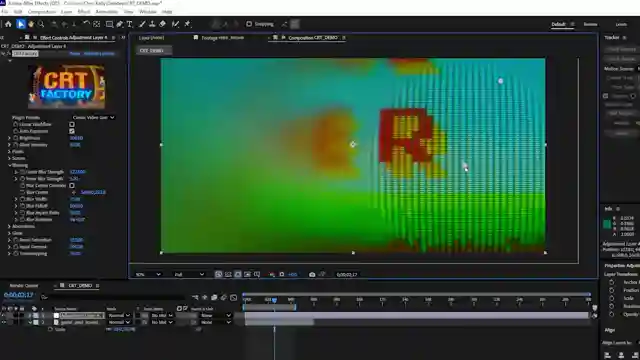Expand the Brightness property
This screenshot has width=640, height=360.
click(x=9, y=138)
